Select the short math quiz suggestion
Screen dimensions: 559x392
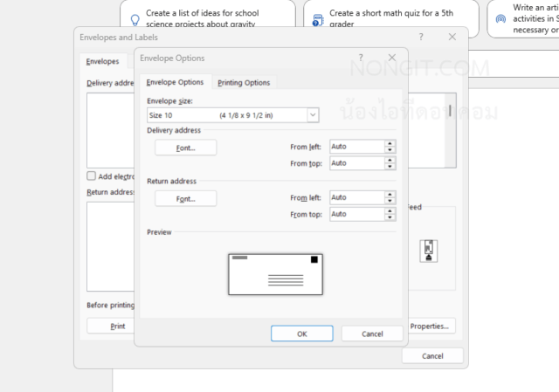tap(391, 14)
